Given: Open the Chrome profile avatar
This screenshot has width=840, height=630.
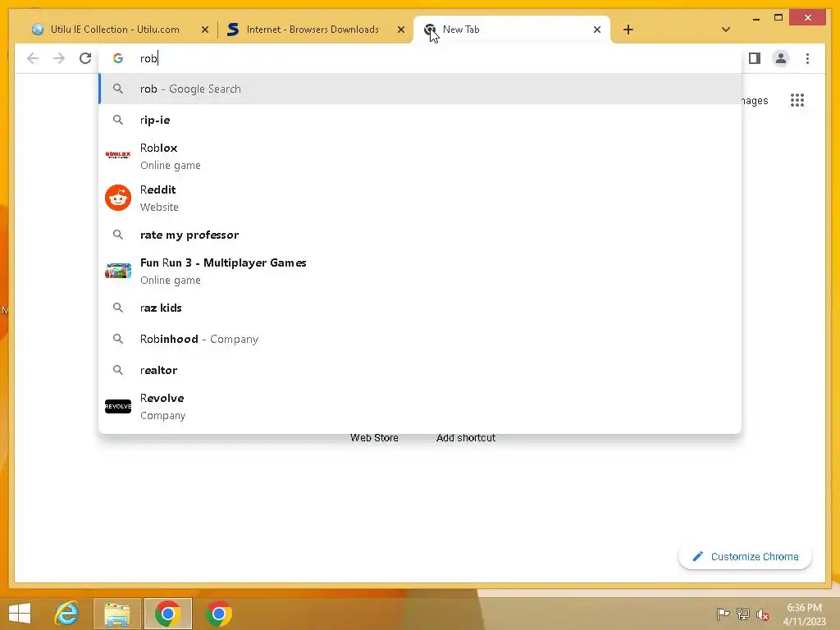Looking at the screenshot, I should click(x=781, y=58).
